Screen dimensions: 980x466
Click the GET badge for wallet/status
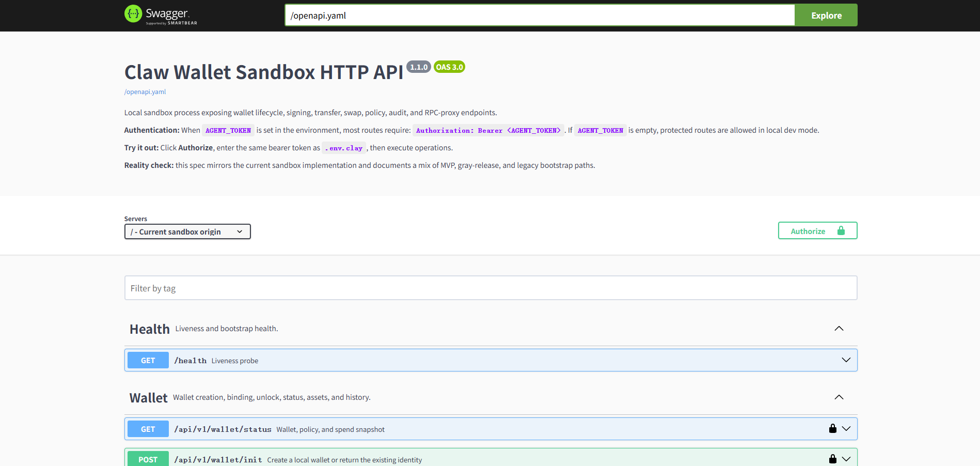148,429
